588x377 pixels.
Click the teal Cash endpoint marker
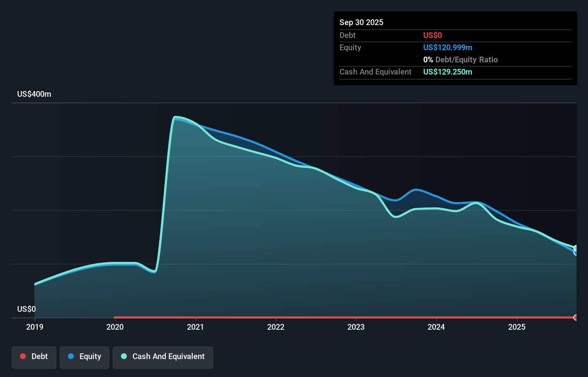pyautogui.click(x=576, y=248)
